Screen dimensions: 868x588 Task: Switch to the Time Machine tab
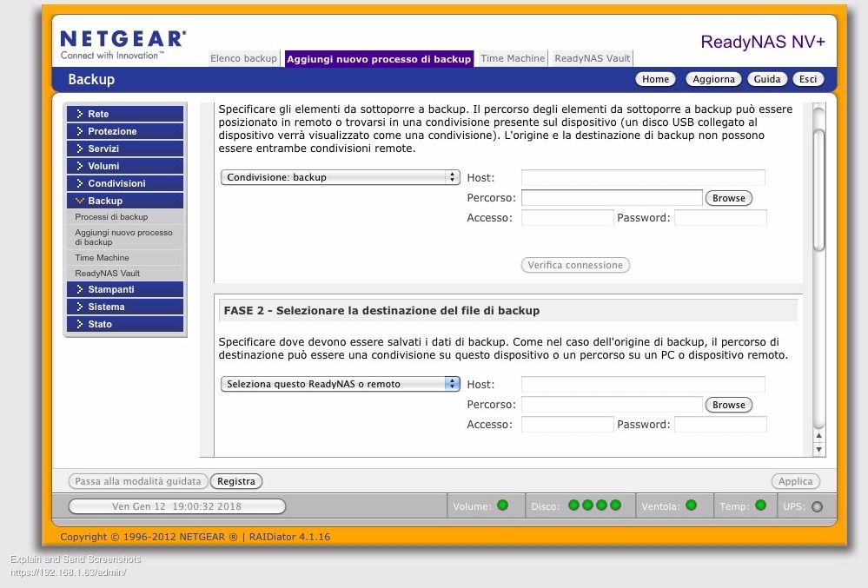(513, 58)
